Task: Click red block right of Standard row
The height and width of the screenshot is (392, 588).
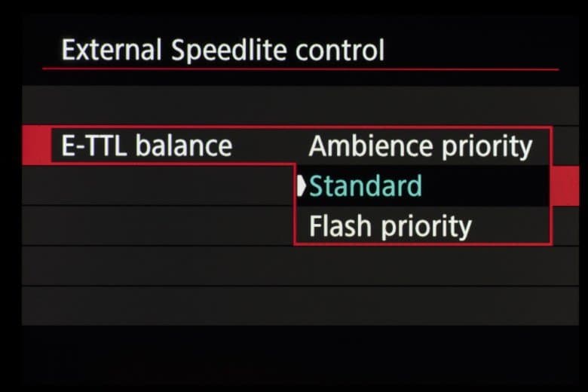Action: tap(565, 186)
